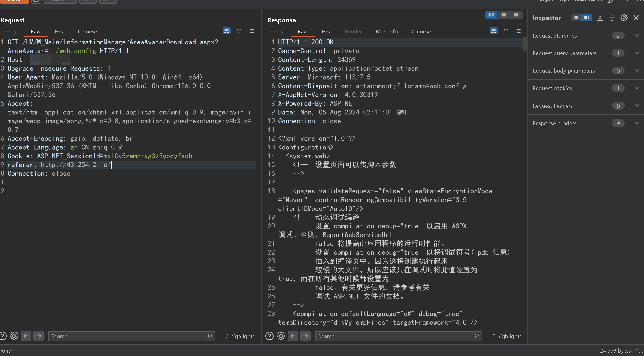This screenshot has height=356, width=644.
Task: Click the Send button
Action: coord(14,1)
